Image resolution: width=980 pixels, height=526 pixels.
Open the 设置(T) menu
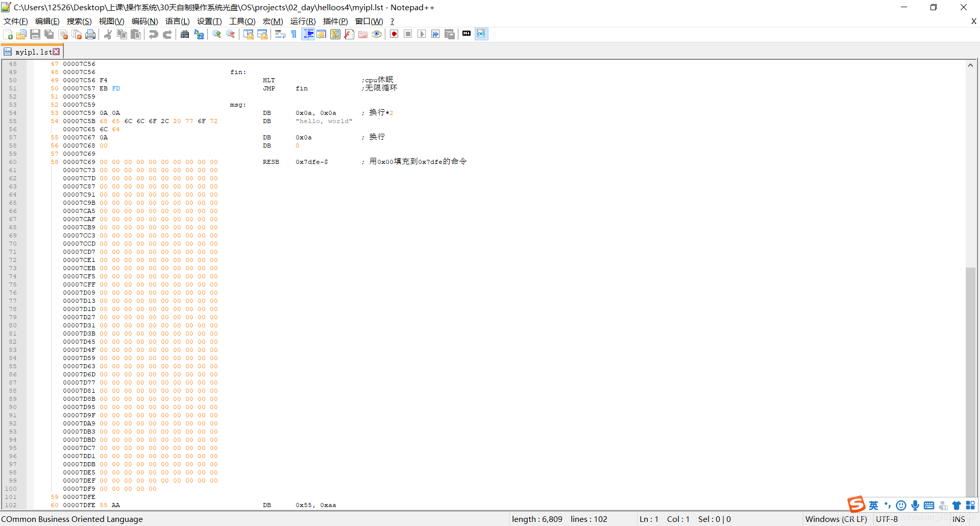point(209,21)
